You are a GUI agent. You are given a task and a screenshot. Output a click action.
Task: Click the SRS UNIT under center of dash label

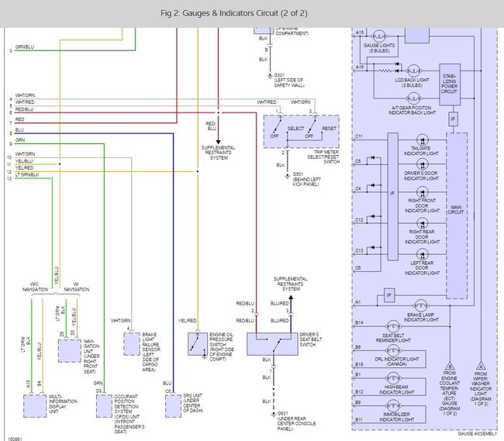pyautogui.click(x=193, y=403)
